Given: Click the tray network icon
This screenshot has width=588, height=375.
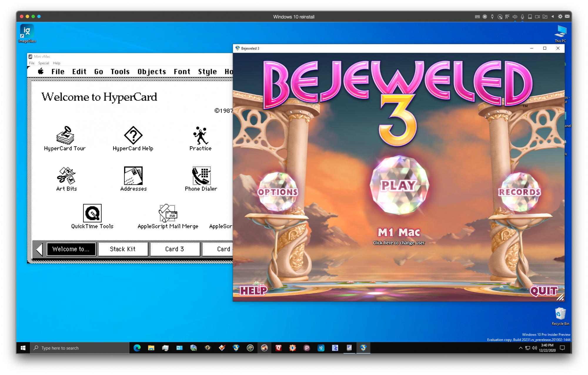Looking at the screenshot, I should coord(528,348).
